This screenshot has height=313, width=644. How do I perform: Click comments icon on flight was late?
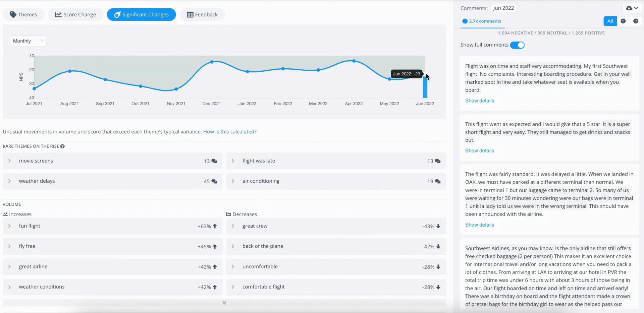click(438, 161)
